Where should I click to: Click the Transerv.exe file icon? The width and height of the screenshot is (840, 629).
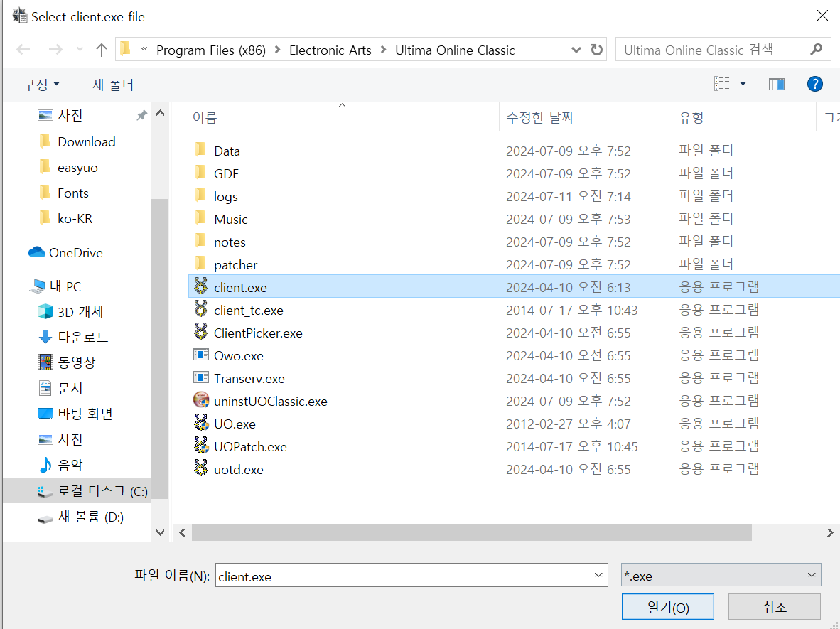pyautogui.click(x=201, y=377)
